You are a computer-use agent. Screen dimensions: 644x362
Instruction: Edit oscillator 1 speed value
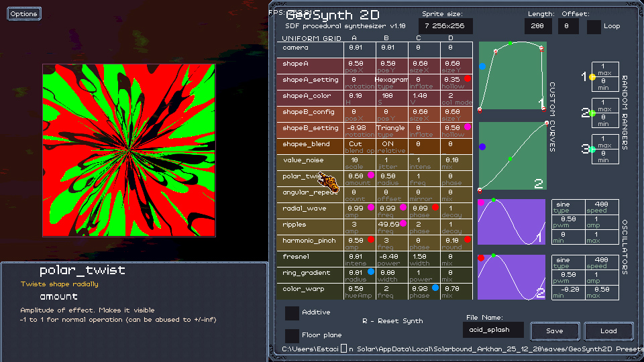(x=602, y=207)
